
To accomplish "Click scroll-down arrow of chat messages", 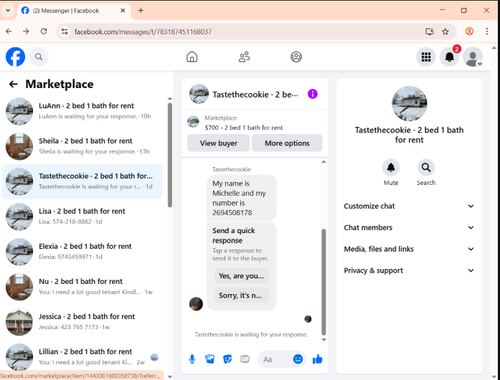I will click(323, 340).
